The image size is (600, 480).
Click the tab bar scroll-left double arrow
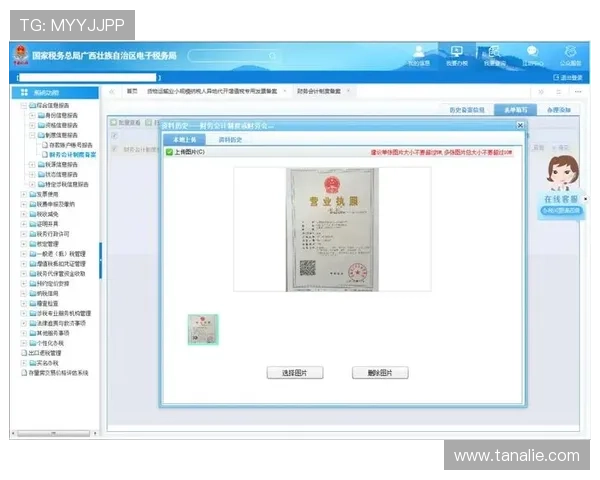pos(112,91)
